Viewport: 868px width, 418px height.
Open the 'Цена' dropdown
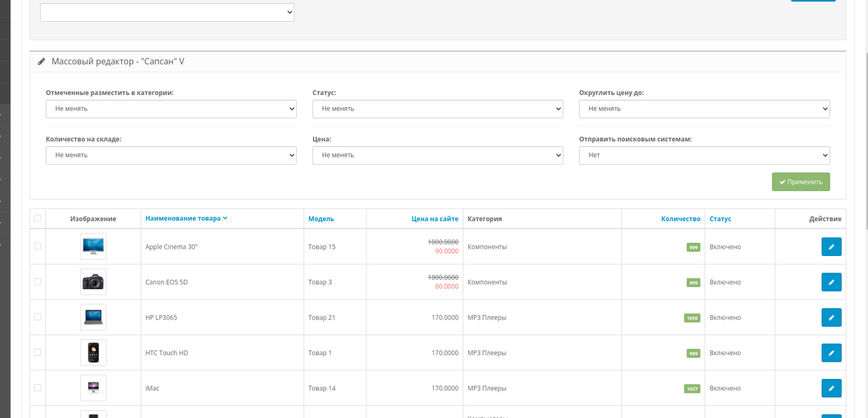[438, 155]
